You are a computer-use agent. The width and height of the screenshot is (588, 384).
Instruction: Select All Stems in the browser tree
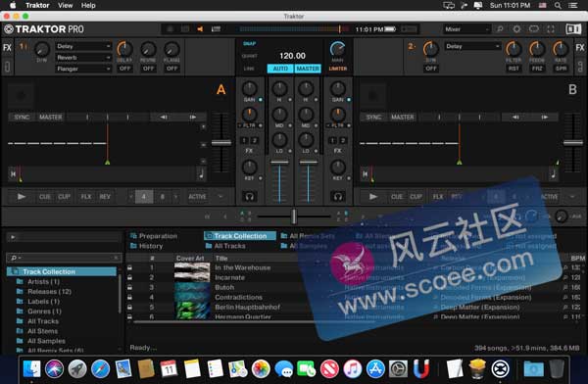42,331
